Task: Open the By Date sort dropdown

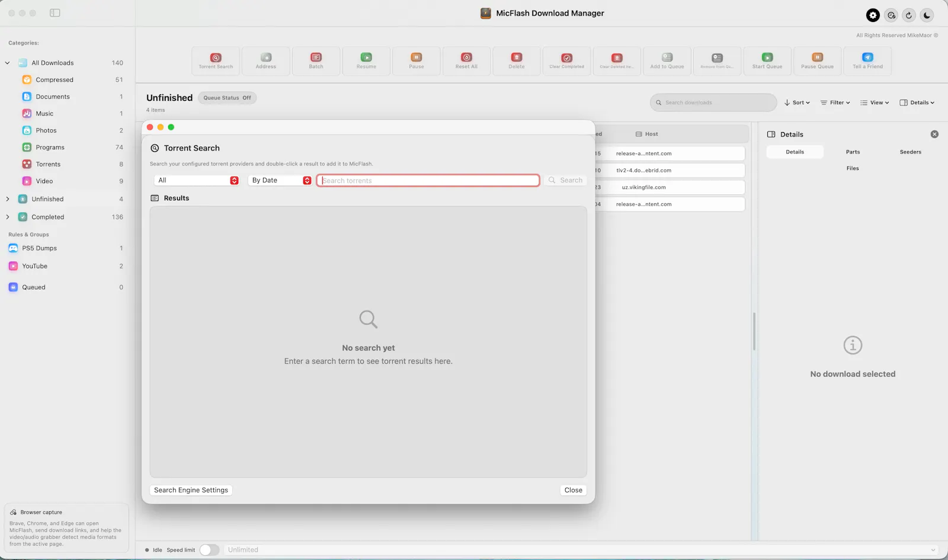Action: [x=280, y=180]
